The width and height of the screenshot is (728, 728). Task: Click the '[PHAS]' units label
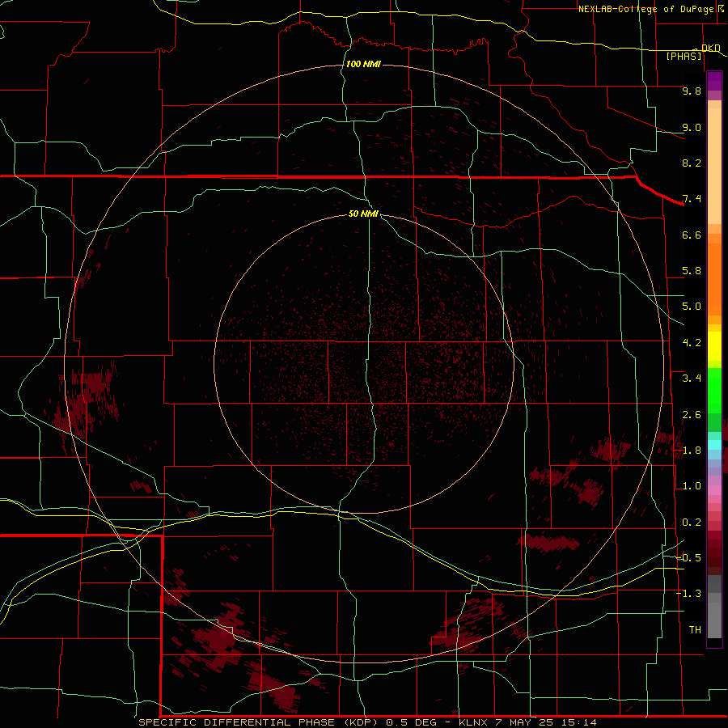tap(684, 56)
